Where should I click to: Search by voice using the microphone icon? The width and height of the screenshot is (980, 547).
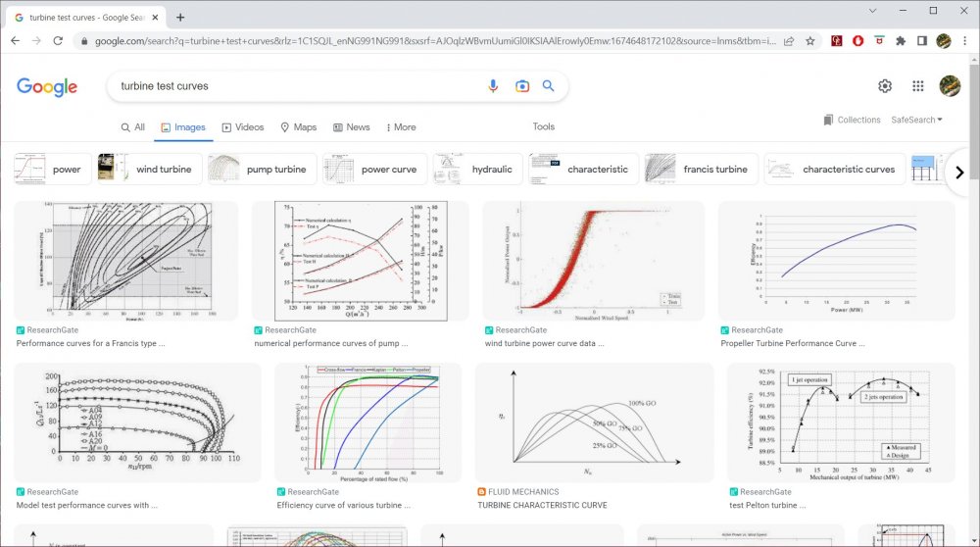[493, 86]
